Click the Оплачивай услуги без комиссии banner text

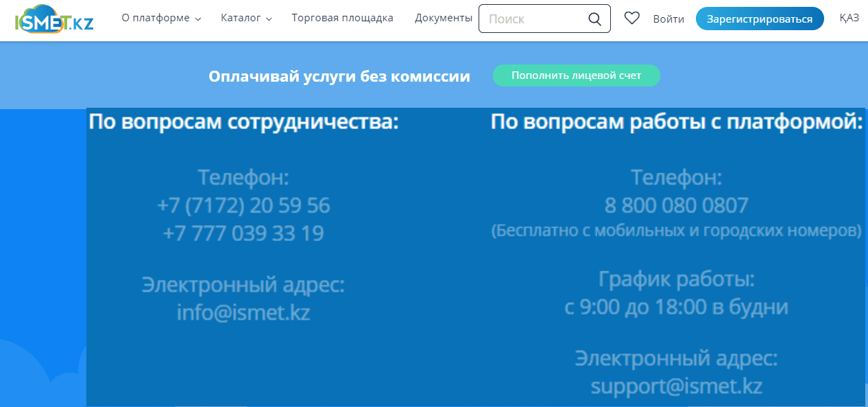pos(339,76)
